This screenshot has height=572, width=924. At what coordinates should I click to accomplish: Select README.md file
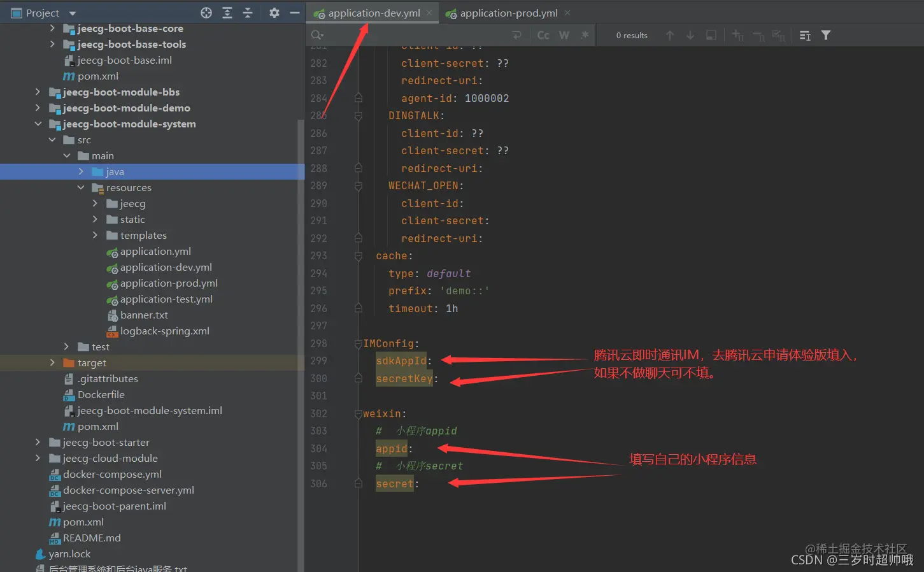click(92, 538)
